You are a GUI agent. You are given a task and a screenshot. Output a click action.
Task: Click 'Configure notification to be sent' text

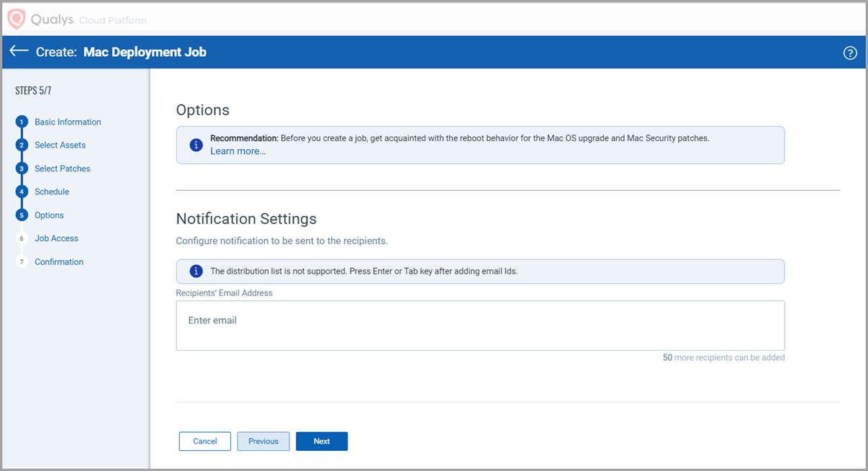[x=282, y=241]
